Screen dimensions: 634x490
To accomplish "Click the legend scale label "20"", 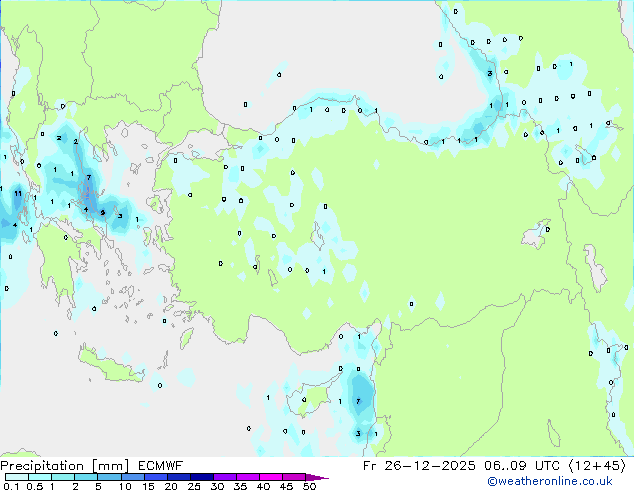I will (x=171, y=486).
